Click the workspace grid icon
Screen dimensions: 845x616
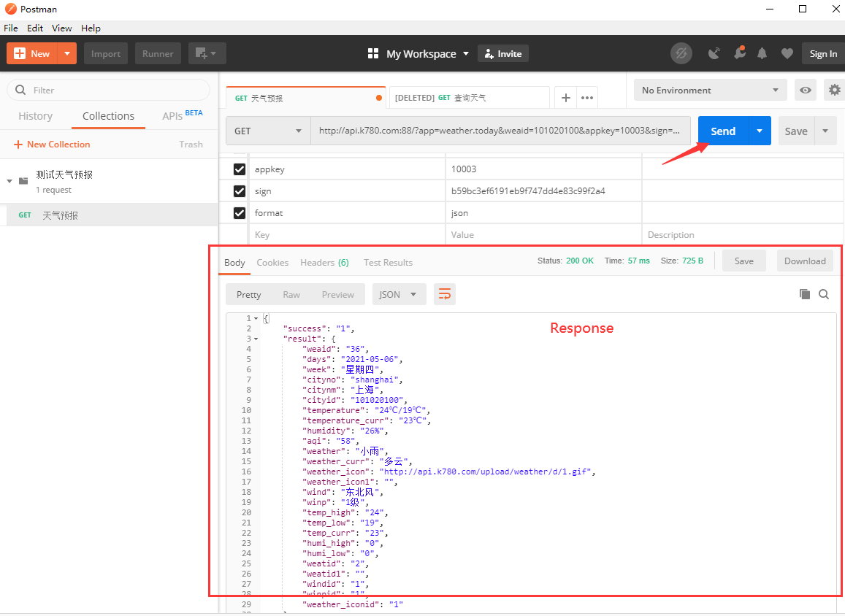(373, 53)
